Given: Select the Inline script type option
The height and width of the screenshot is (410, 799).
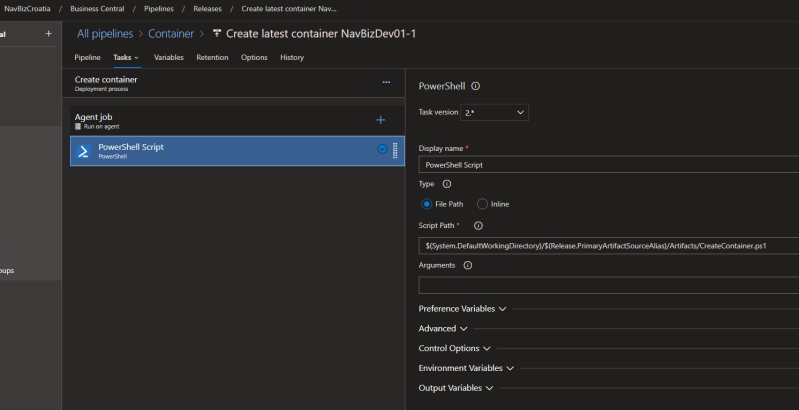Looking at the screenshot, I should pyautogui.click(x=482, y=204).
